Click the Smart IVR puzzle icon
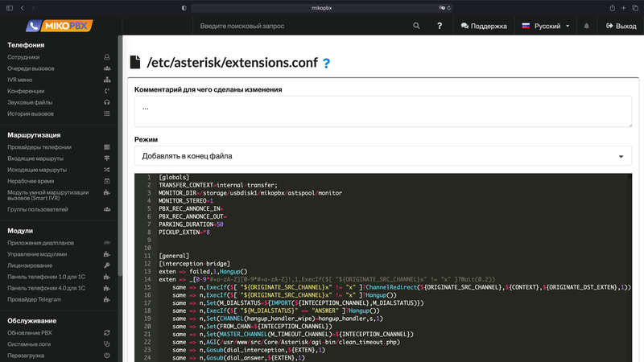The height and width of the screenshot is (362, 644). tap(107, 192)
